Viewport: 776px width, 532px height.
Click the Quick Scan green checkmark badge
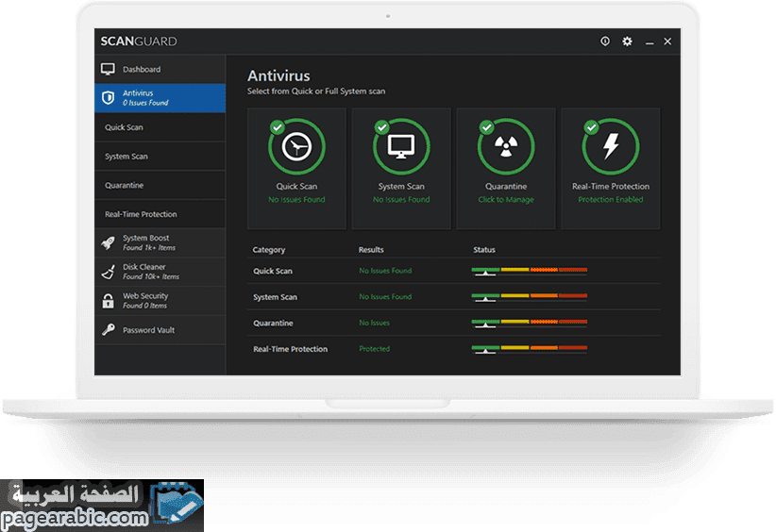coord(278,127)
